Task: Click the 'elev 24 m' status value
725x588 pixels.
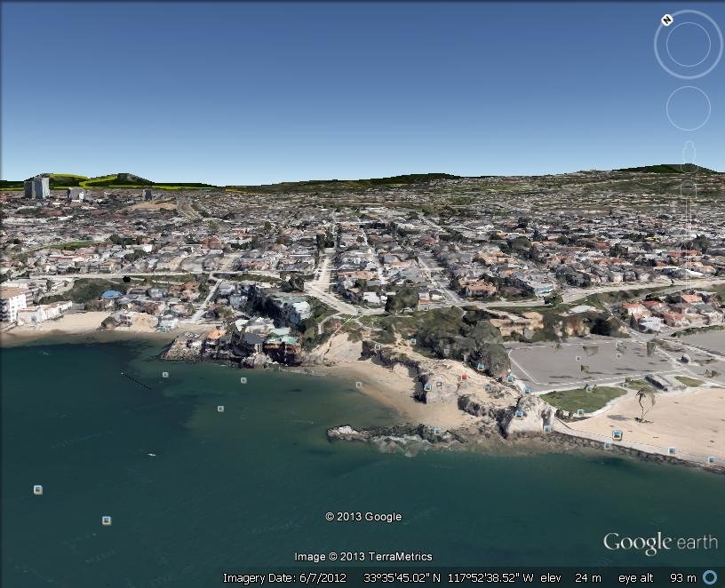Action: pos(570,578)
